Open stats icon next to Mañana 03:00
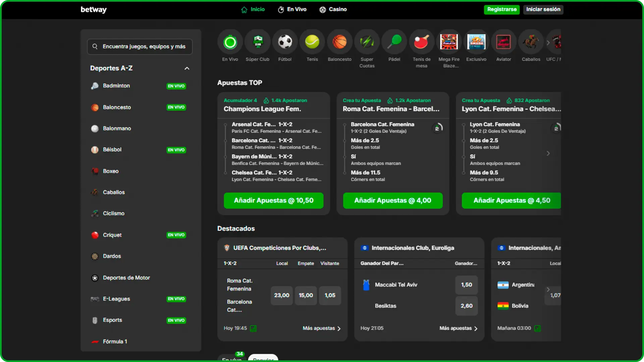Screen dimensions: 644x362 point(538,328)
